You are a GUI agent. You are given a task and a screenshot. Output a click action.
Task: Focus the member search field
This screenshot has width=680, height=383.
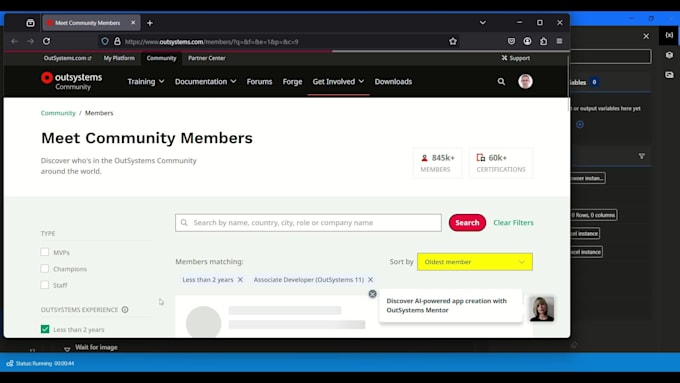308,223
